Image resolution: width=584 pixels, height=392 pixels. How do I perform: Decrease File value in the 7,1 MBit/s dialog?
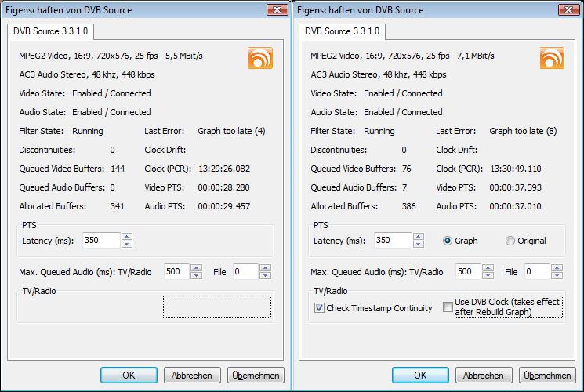click(557, 276)
